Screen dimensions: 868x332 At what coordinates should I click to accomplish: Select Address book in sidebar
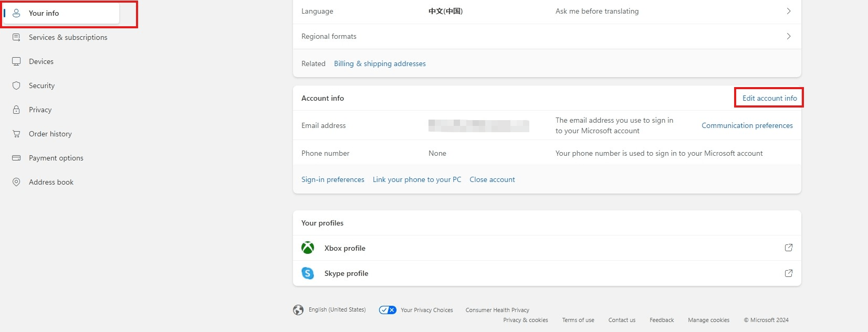(x=51, y=182)
